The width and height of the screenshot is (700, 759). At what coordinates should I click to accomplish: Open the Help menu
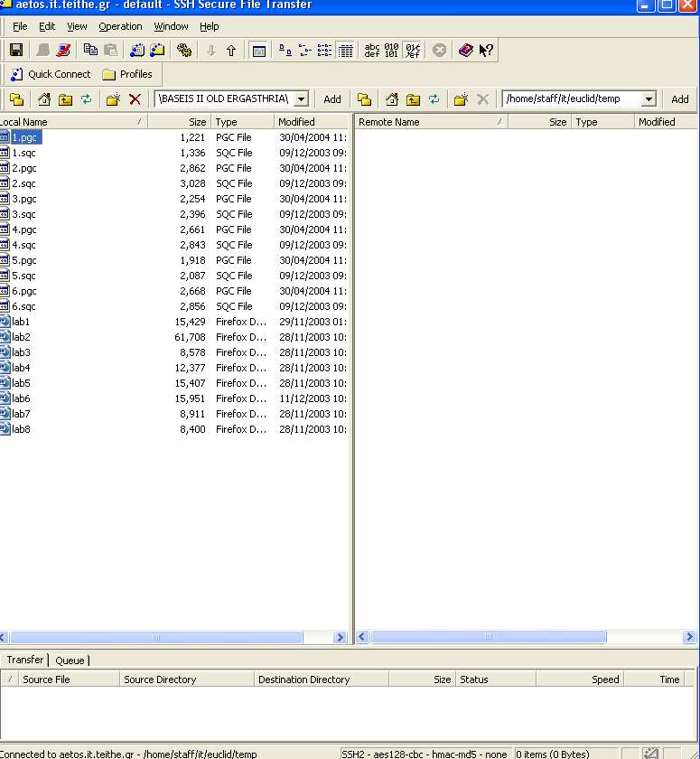click(209, 26)
